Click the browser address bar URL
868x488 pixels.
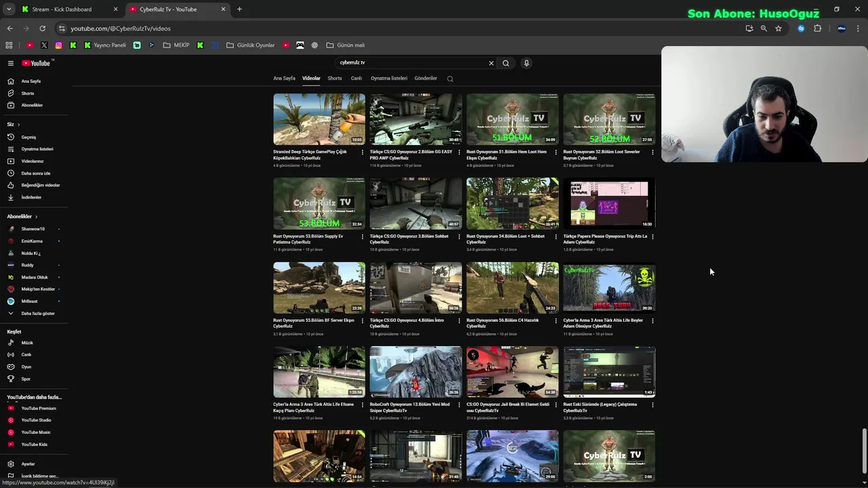tap(121, 28)
